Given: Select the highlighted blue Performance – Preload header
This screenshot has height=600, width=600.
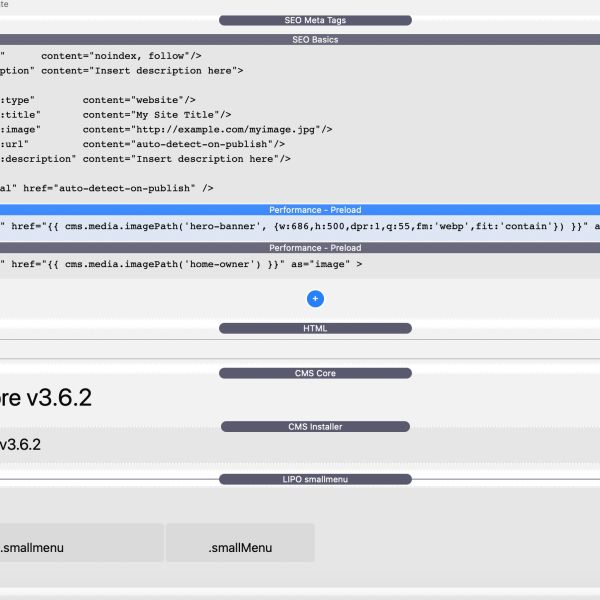Looking at the screenshot, I should click(x=300, y=210).
